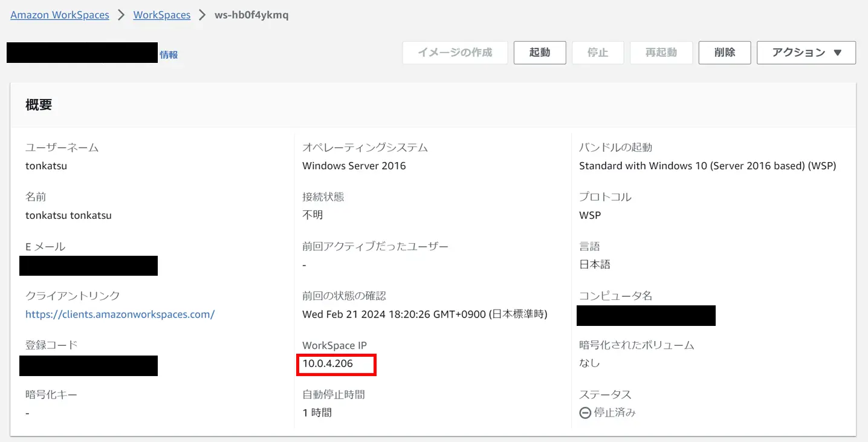Click the Windows Server 2016 value
This screenshot has width=868, height=442.
click(354, 166)
